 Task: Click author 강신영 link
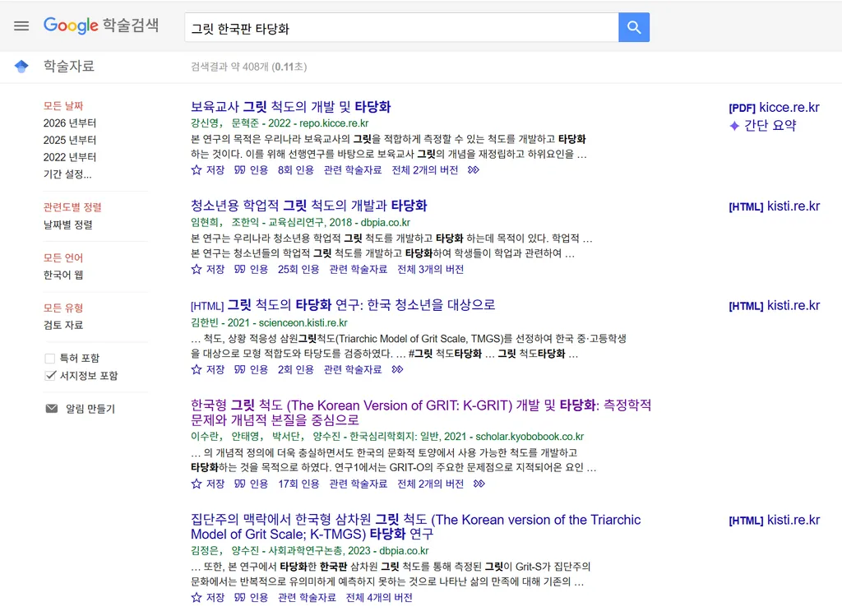click(x=205, y=123)
